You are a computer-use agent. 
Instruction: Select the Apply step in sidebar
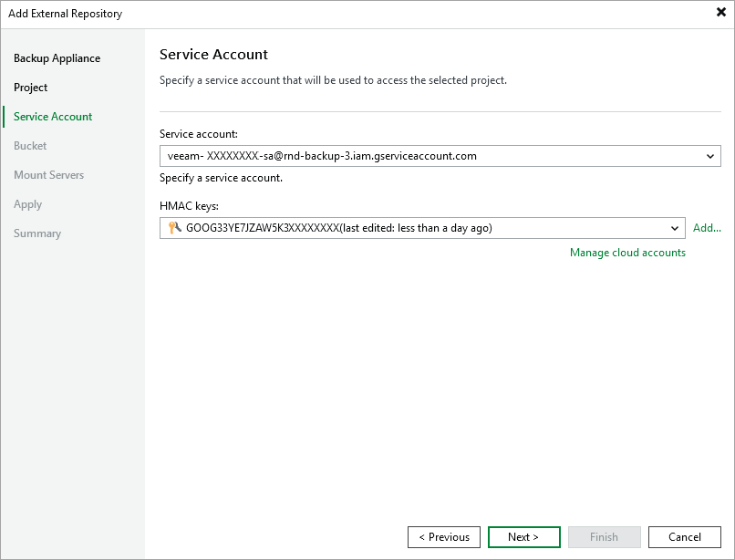click(x=27, y=204)
